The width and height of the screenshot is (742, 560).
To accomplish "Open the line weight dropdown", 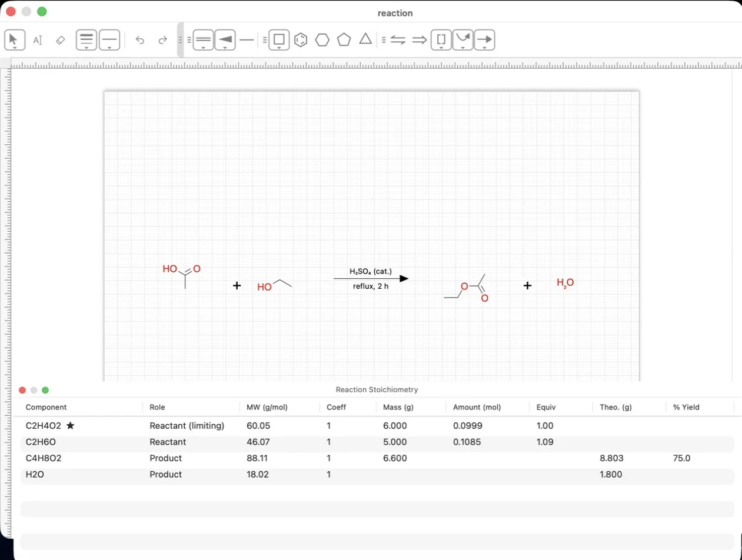I will click(x=86, y=40).
